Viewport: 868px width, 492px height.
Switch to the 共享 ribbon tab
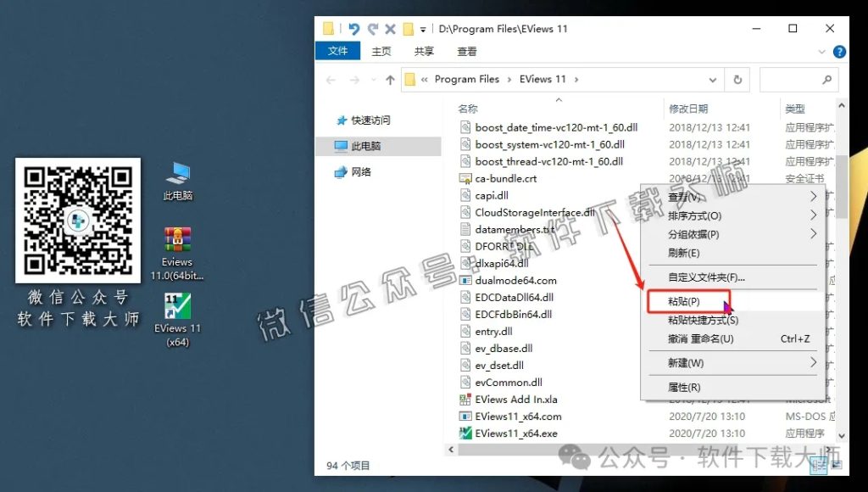point(425,51)
